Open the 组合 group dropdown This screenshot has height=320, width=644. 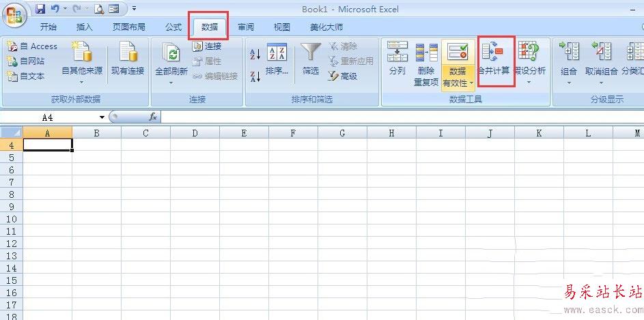[569, 63]
